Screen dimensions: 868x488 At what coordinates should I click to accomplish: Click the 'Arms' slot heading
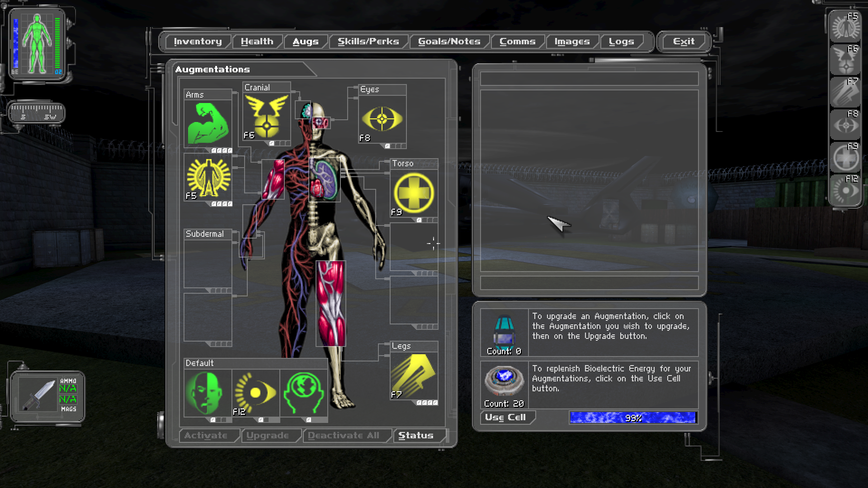(195, 95)
